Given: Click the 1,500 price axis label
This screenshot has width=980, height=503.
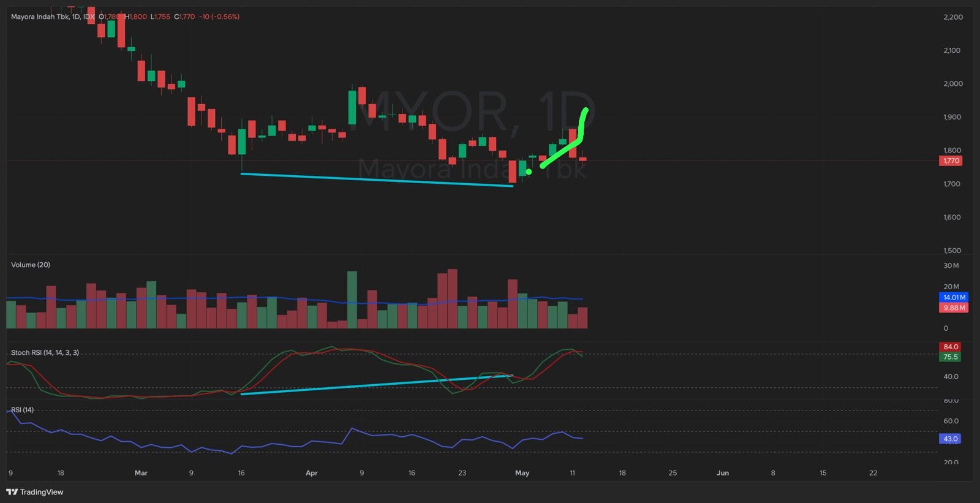Looking at the screenshot, I should 952,251.
